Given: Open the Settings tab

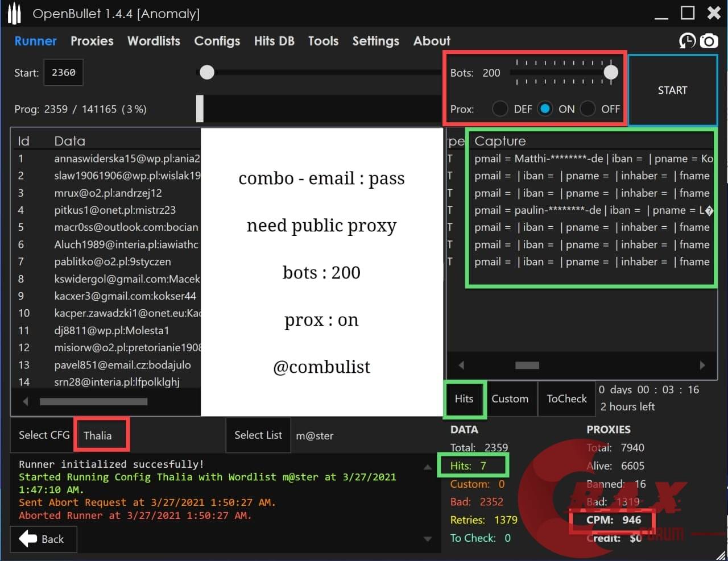Looking at the screenshot, I should 375,41.
